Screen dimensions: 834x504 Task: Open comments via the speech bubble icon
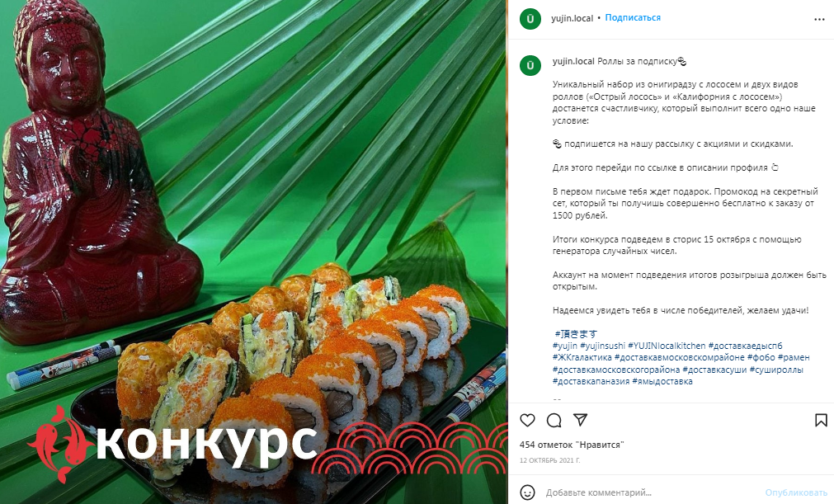click(x=554, y=421)
